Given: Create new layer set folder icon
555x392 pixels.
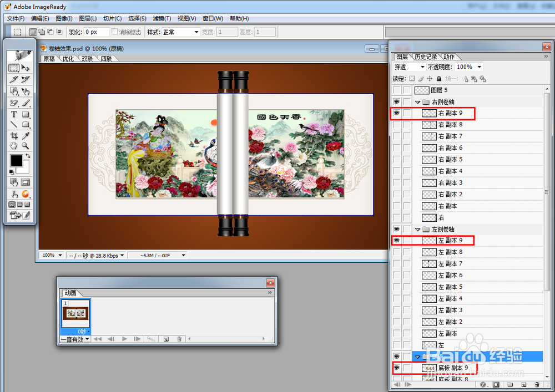Looking at the screenshot, I should (510, 384).
